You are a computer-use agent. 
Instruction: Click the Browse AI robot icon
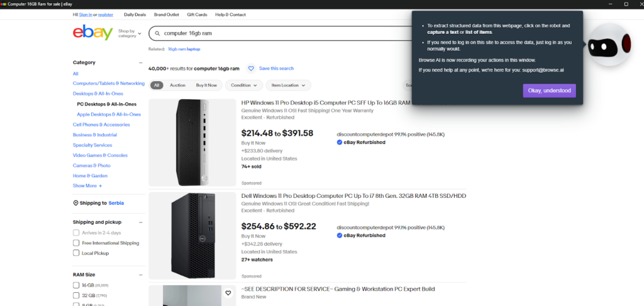click(609, 44)
